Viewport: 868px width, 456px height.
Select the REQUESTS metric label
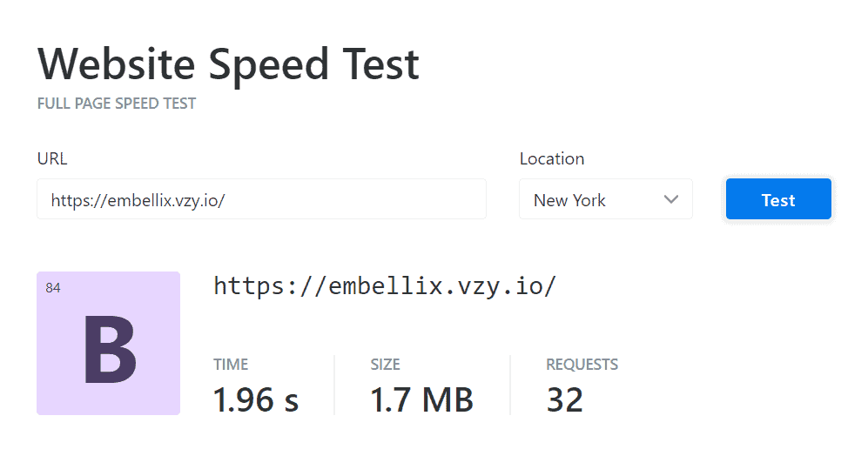(582, 365)
